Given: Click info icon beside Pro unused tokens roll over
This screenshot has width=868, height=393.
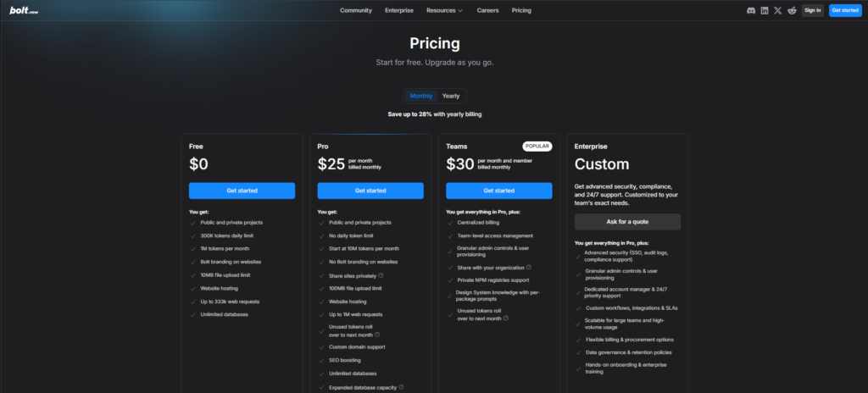Looking at the screenshot, I should pos(377,335).
